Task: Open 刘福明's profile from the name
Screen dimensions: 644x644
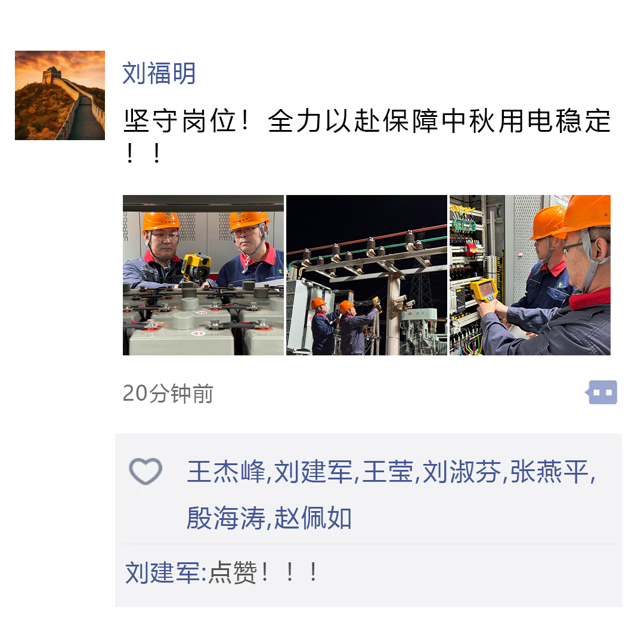Action: point(159,73)
